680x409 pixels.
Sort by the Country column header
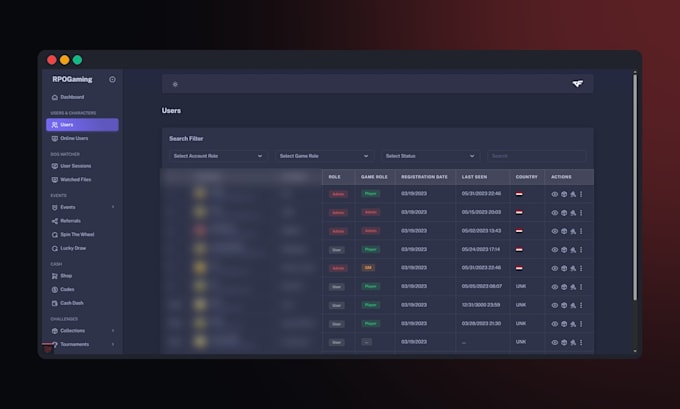526,177
